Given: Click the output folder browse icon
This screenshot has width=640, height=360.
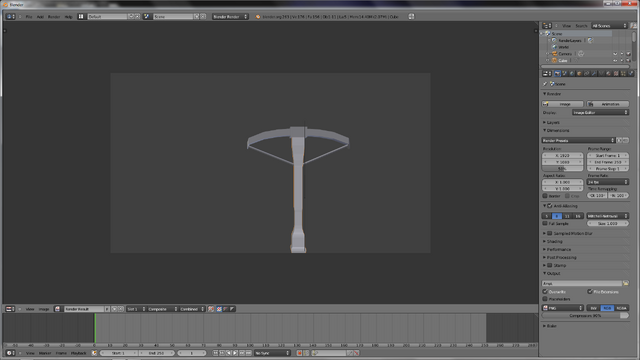Looking at the screenshot, I should 626,283.
